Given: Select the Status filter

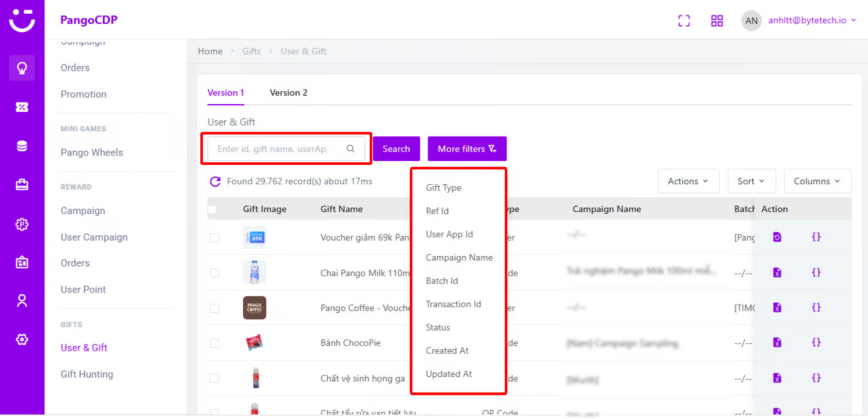Looking at the screenshot, I should pyautogui.click(x=438, y=327).
